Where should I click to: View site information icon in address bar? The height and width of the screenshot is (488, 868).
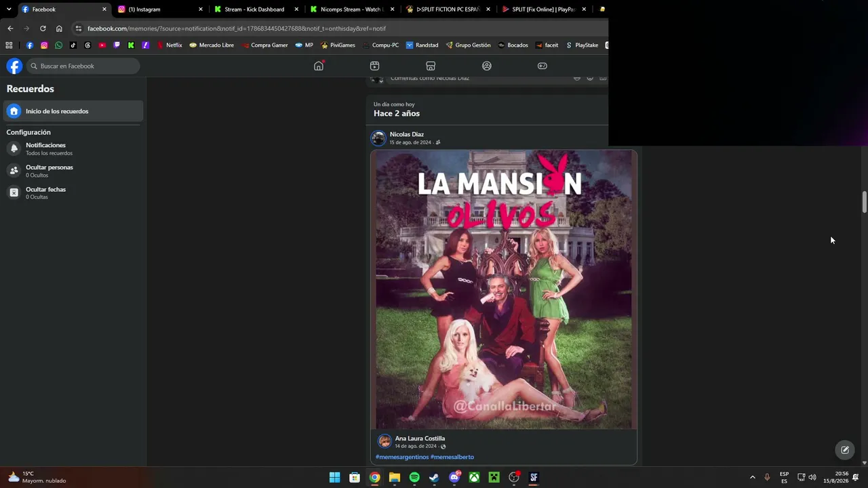tap(79, 28)
